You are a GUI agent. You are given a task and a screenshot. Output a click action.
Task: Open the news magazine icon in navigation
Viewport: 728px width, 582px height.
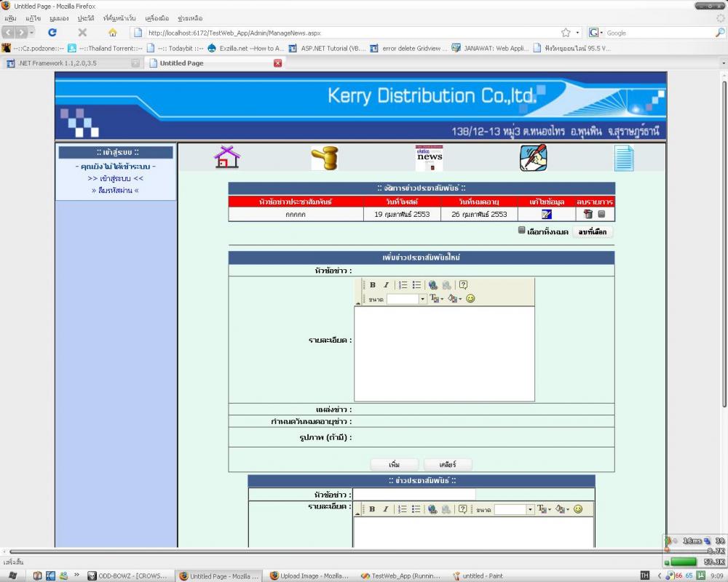pyautogui.click(x=429, y=158)
